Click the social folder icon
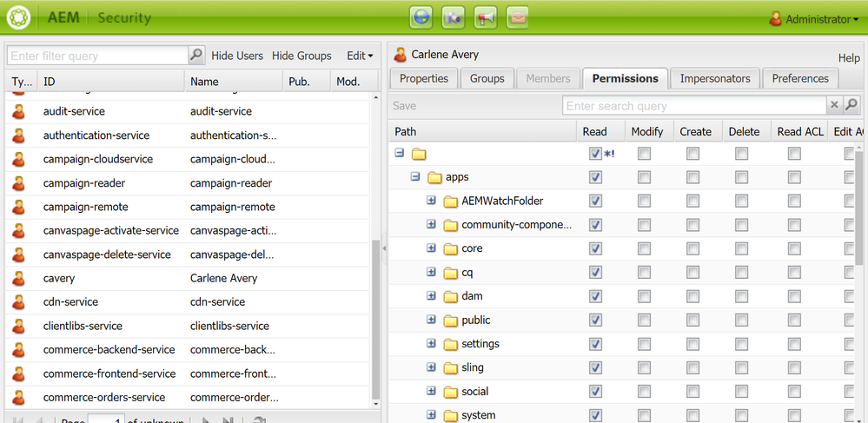The image size is (868, 423). coord(451,392)
